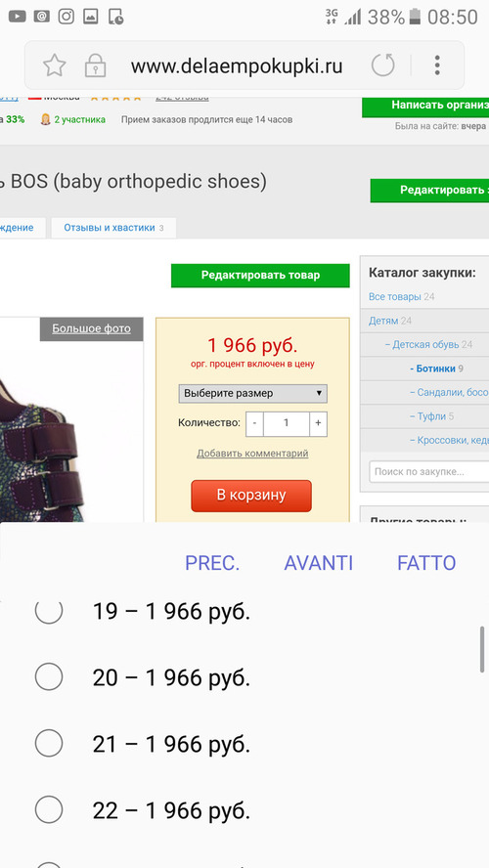
Task: Open the Выберите размер dropdown
Action: pos(253,394)
